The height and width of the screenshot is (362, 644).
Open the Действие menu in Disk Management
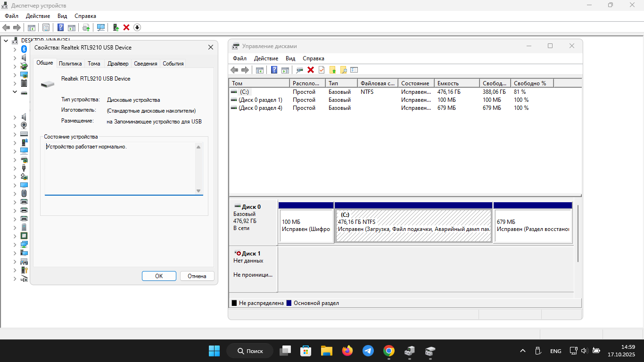pos(266,58)
